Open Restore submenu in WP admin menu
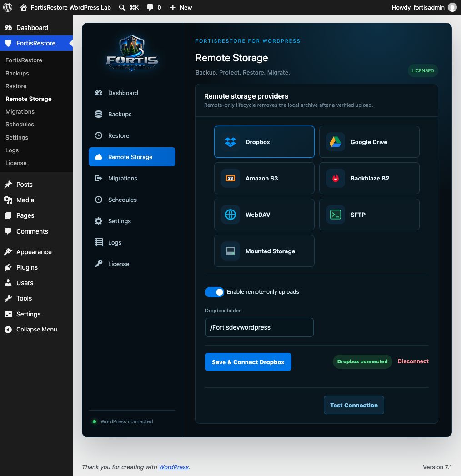 tap(16, 86)
